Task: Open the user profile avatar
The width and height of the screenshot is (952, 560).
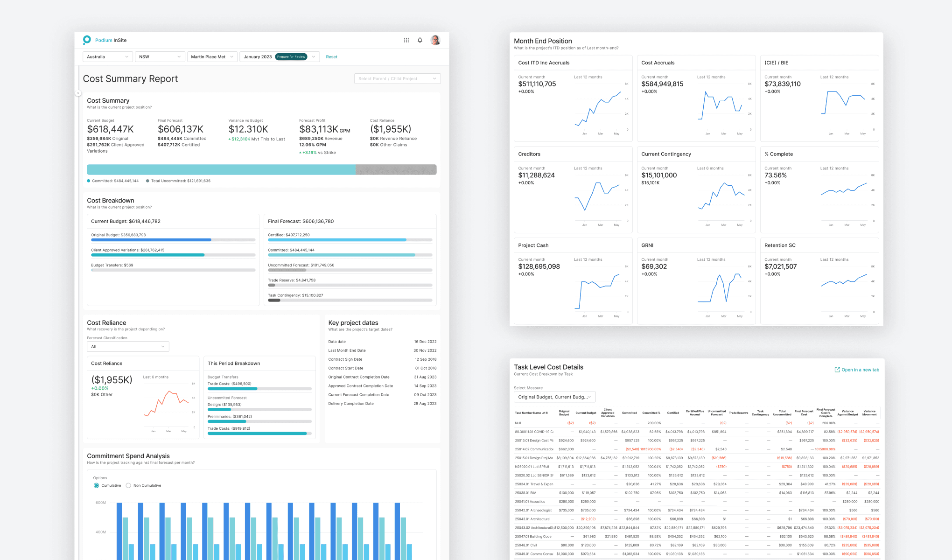Action: [435, 40]
